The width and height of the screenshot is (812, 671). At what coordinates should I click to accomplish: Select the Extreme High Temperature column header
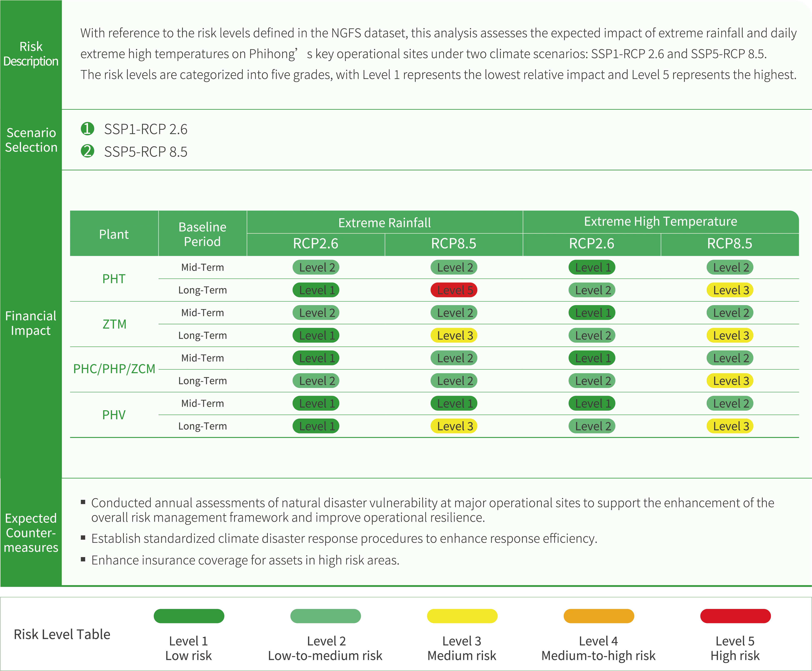(661, 221)
